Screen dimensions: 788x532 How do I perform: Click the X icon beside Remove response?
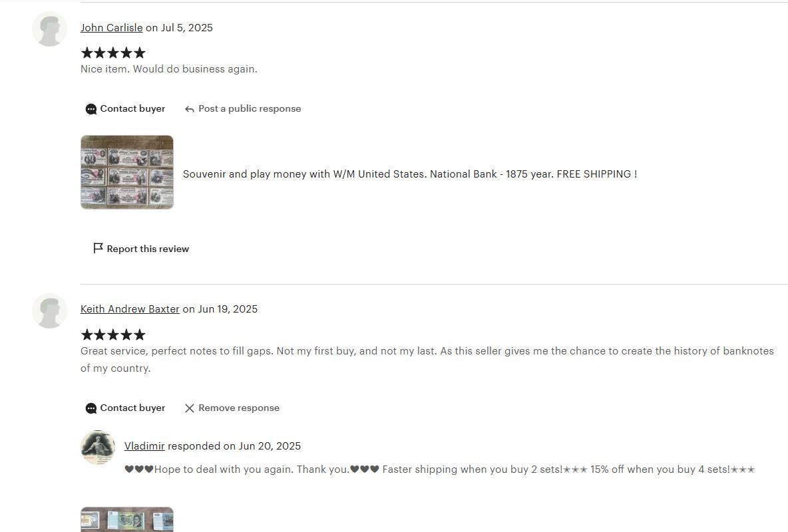[x=190, y=408]
